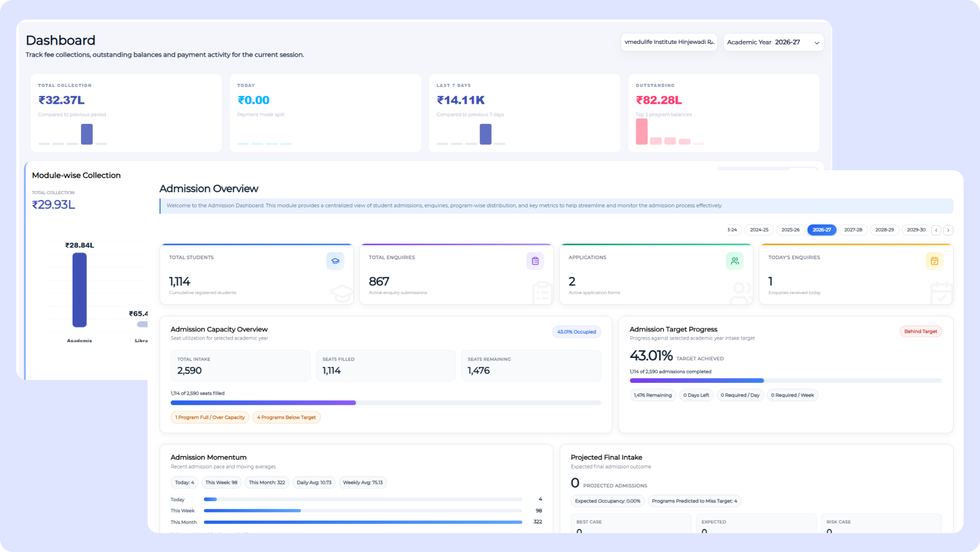Select the 2024-25 year tab

[759, 230]
